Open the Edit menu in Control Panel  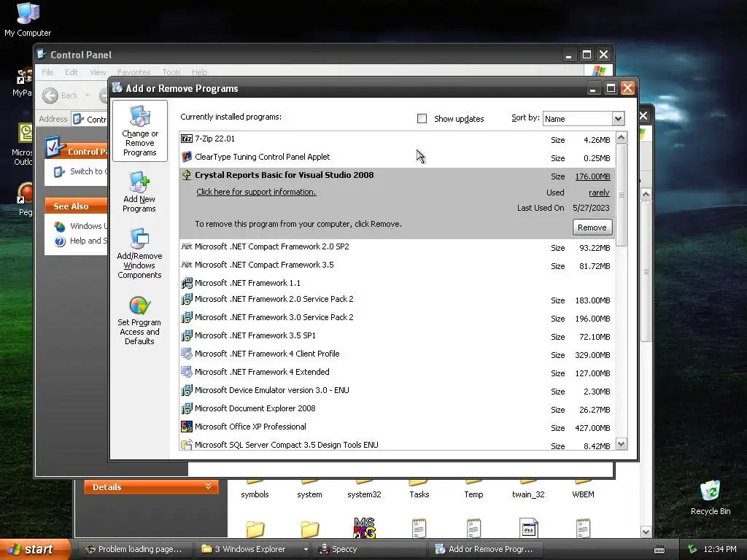coord(71,72)
